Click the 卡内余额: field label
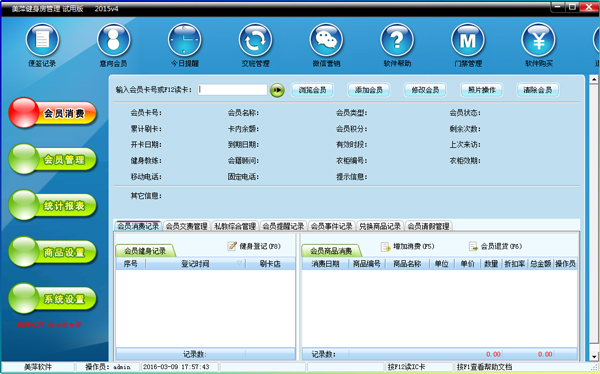The width and height of the screenshot is (600, 374). click(243, 129)
